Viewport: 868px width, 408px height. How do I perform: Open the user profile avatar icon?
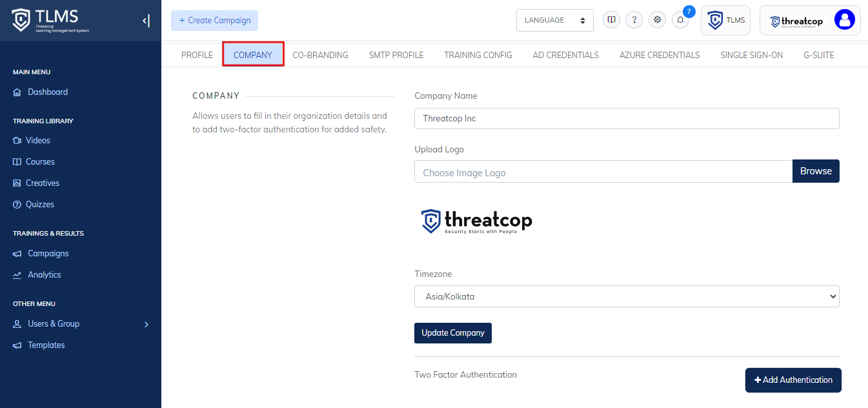pyautogui.click(x=844, y=20)
